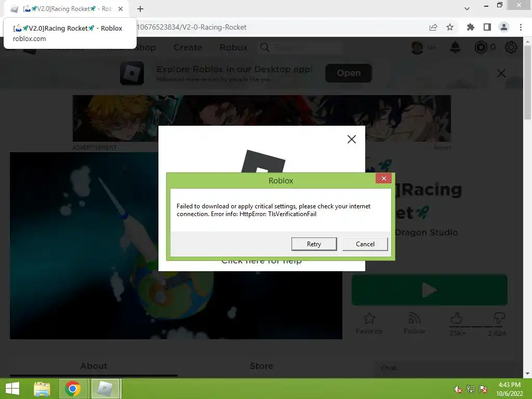Image resolution: width=532 pixels, height=399 pixels.
Task: Close the white Roblox launcher popup
Action: 352,139
